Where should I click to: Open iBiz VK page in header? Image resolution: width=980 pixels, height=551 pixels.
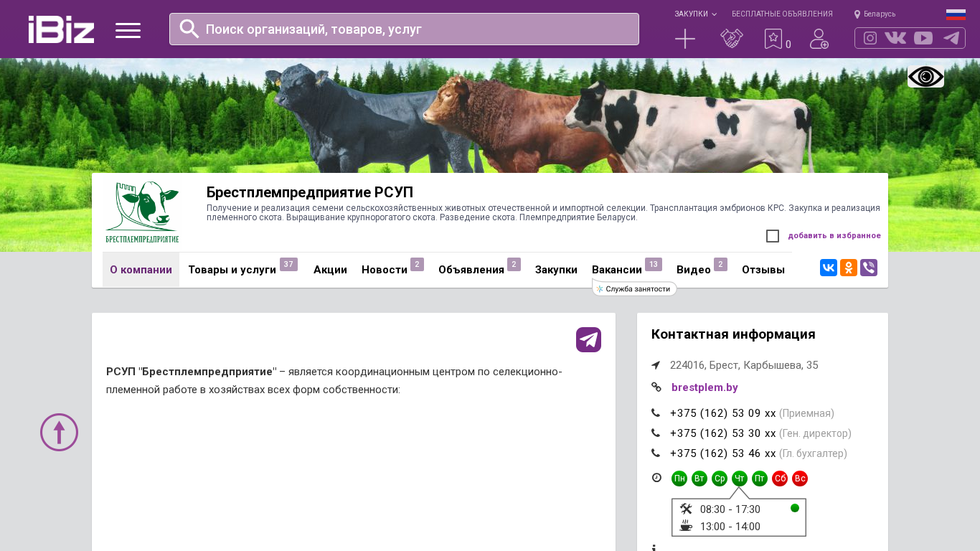[x=895, y=38]
